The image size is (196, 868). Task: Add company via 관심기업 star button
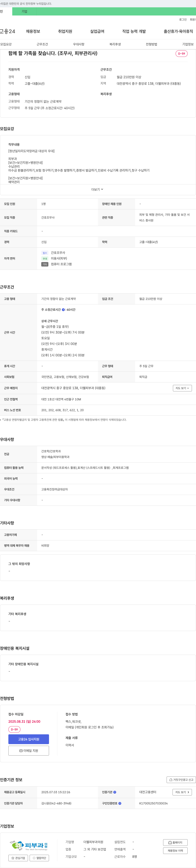(x=18, y=858)
